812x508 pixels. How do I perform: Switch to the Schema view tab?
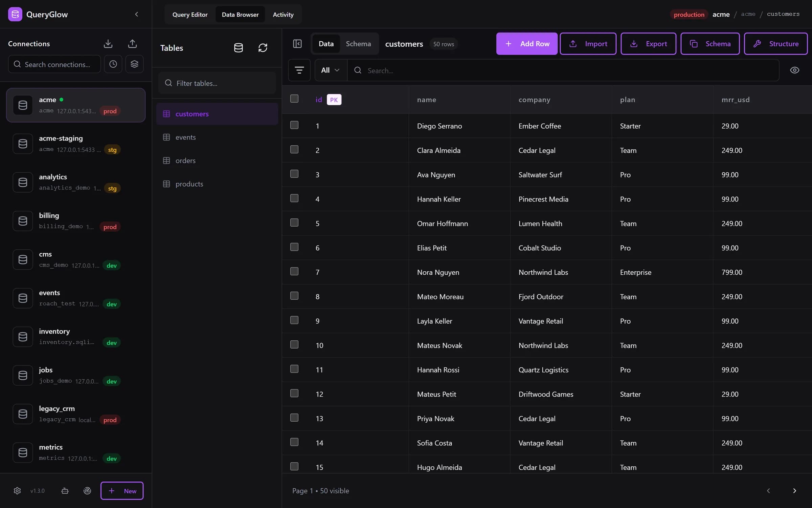tap(358, 44)
